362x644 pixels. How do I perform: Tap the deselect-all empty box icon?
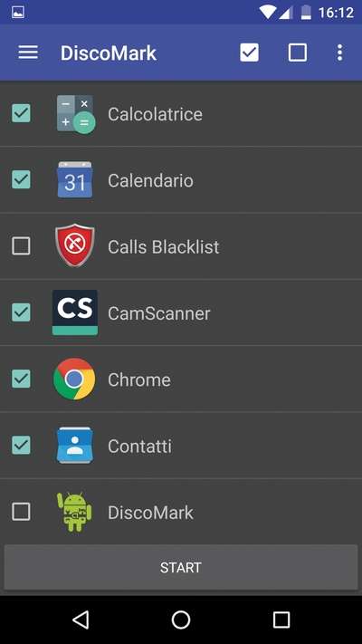[297, 53]
